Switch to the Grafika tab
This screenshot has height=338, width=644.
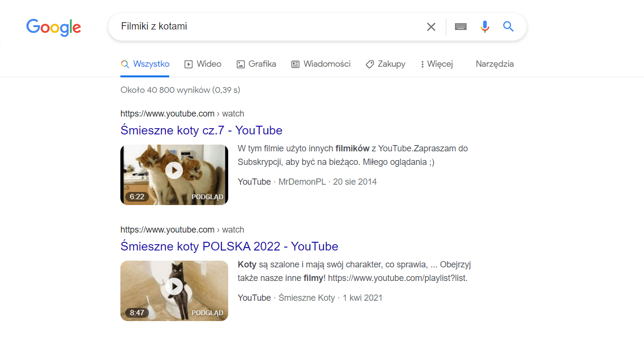click(x=256, y=64)
